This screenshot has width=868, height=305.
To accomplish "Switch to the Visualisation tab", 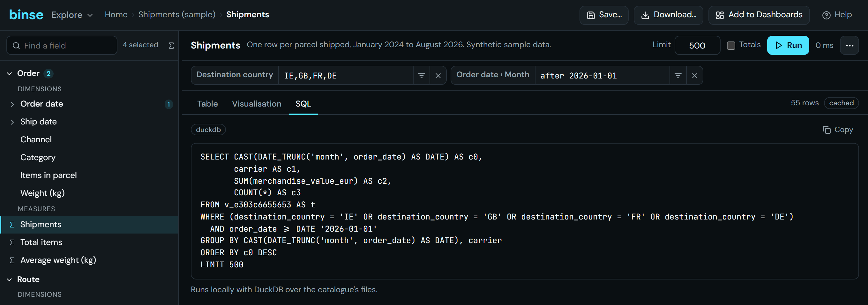I will (x=257, y=104).
